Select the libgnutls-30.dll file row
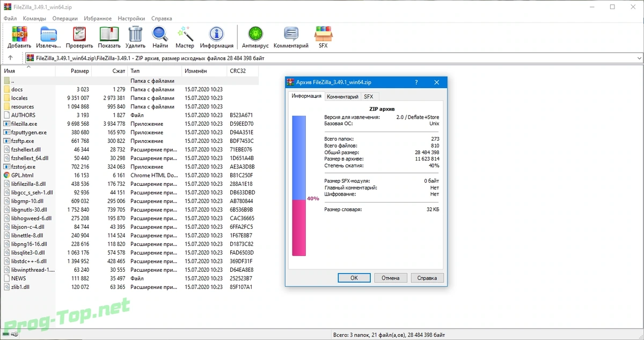Image resolution: width=644 pixels, height=340 pixels. (129, 209)
